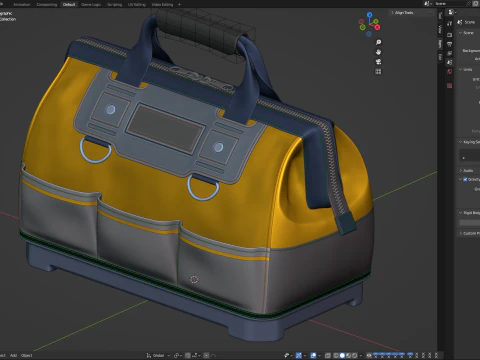Open the scene browse dropdown icon

(427, 3)
